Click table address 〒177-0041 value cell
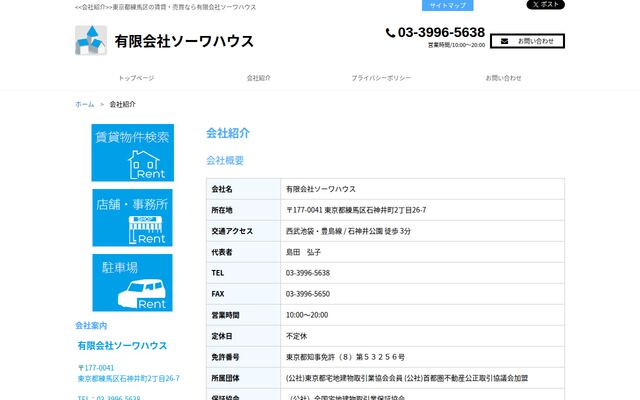This screenshot has width=640, height=400. (422, 210)
